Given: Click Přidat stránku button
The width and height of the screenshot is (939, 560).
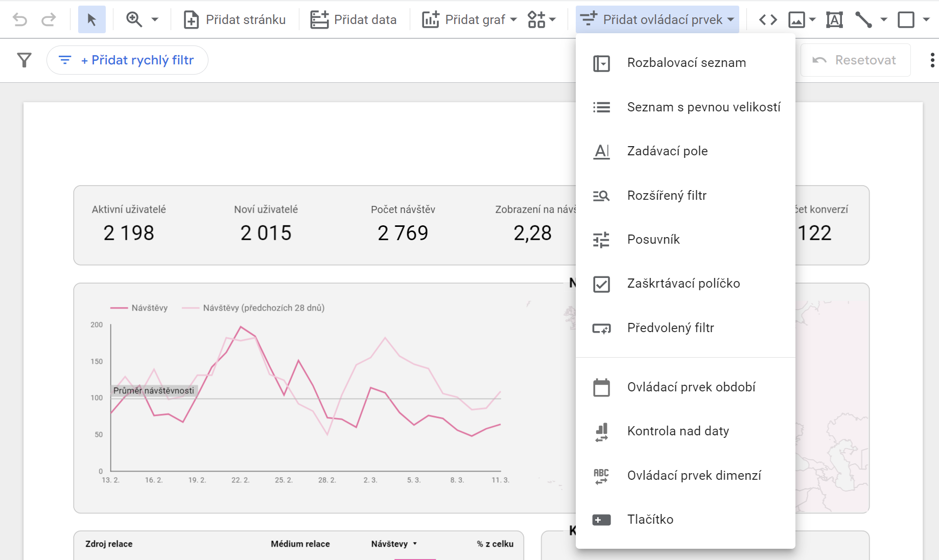Looking at the screenshot, I should point(235,20).
